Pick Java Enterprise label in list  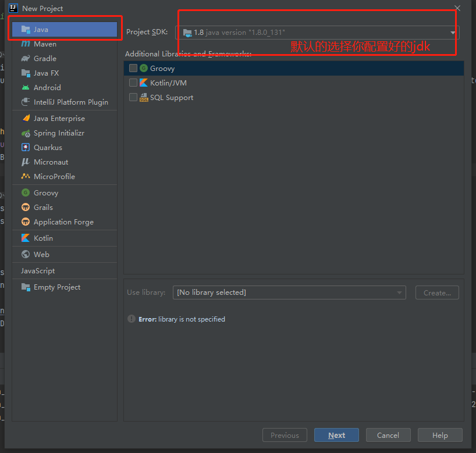(59, 118)
